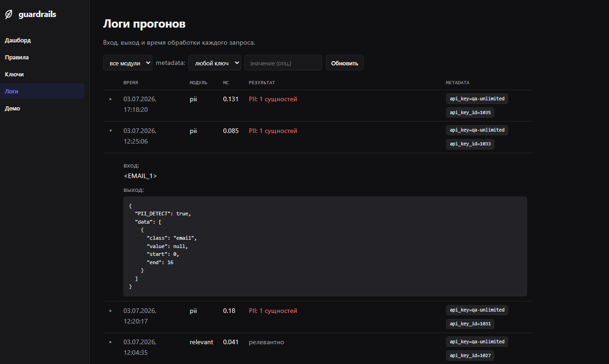Click the Обновить button
This screenshot has height=364, width=609.
click(344, 63)
